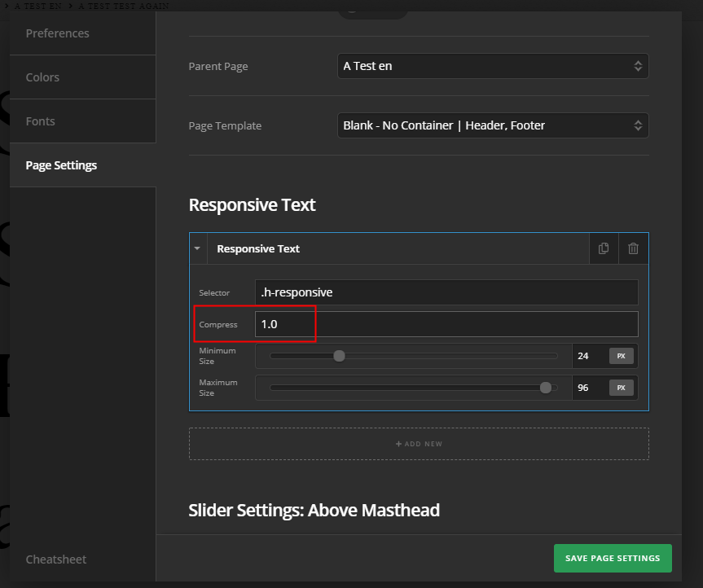
Task: Open the Cheatsheet link
Action: [56, 559]
